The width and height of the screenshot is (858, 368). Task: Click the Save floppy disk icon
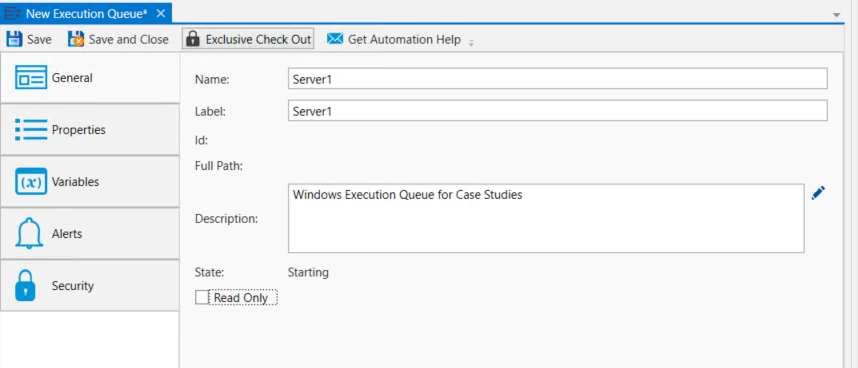pos(14,39)
